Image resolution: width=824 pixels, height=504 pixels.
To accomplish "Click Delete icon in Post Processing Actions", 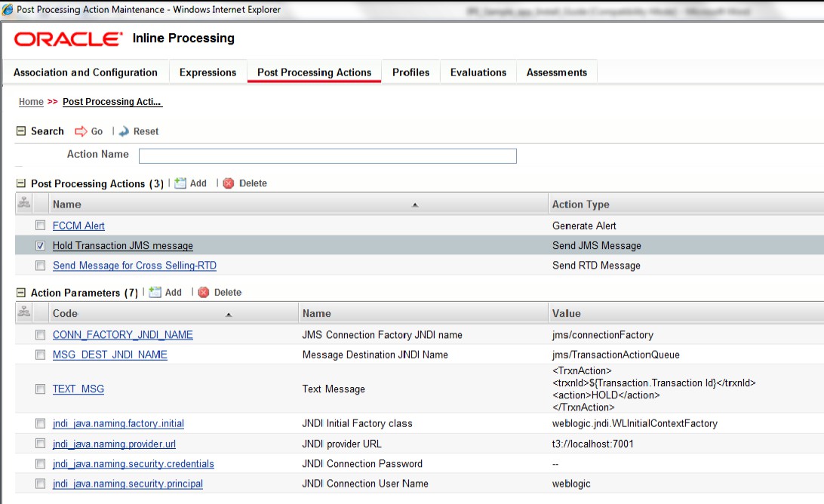I will pyautogui.click(x=229, y=183).
